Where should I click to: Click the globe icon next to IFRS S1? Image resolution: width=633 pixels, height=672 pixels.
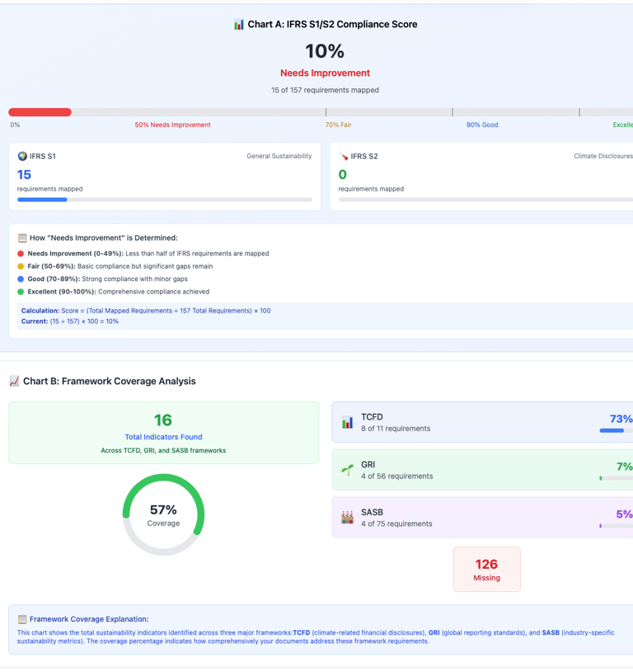22,156
